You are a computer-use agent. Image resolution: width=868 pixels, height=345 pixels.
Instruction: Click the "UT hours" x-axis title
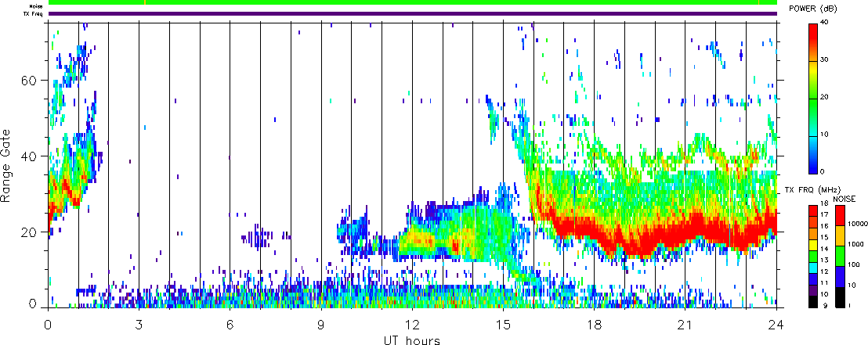tap(412, 340)
